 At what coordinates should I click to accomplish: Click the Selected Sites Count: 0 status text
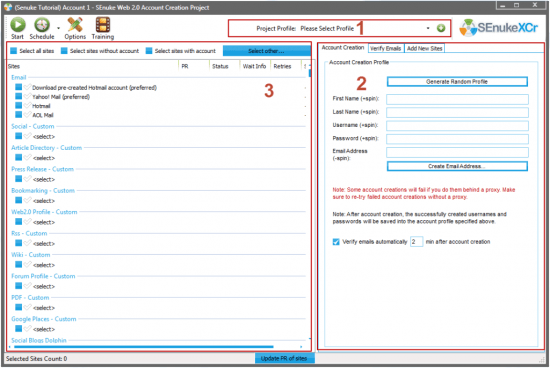[36, 359]
